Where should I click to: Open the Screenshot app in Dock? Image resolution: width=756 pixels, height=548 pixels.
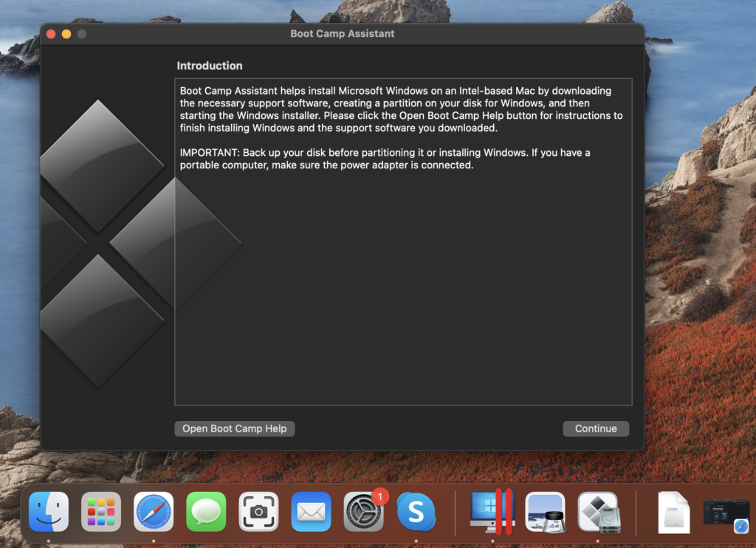tap(259, 512)
